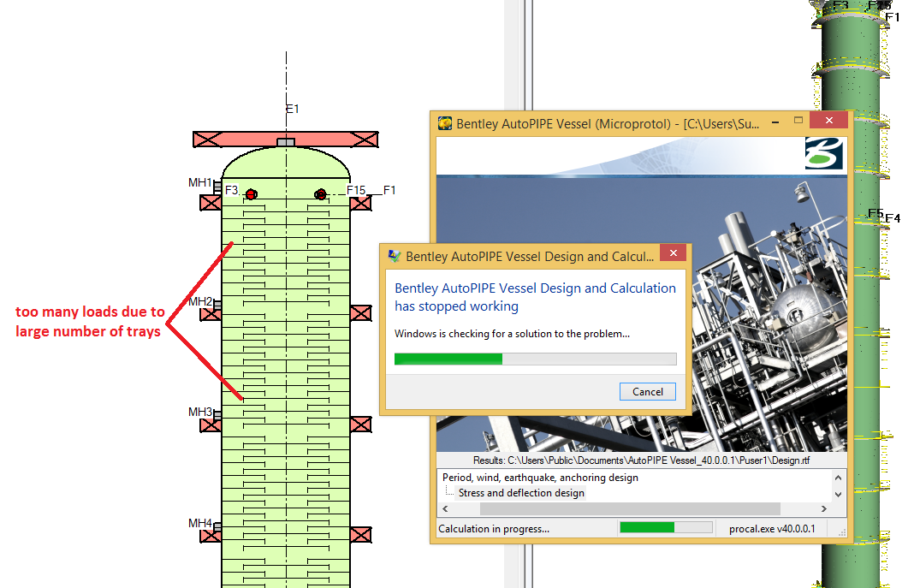The width and height of the screenshot is (920, 588).
Task: Click the horizontal scrollbar left arrow
Action: tap(445, 508)
